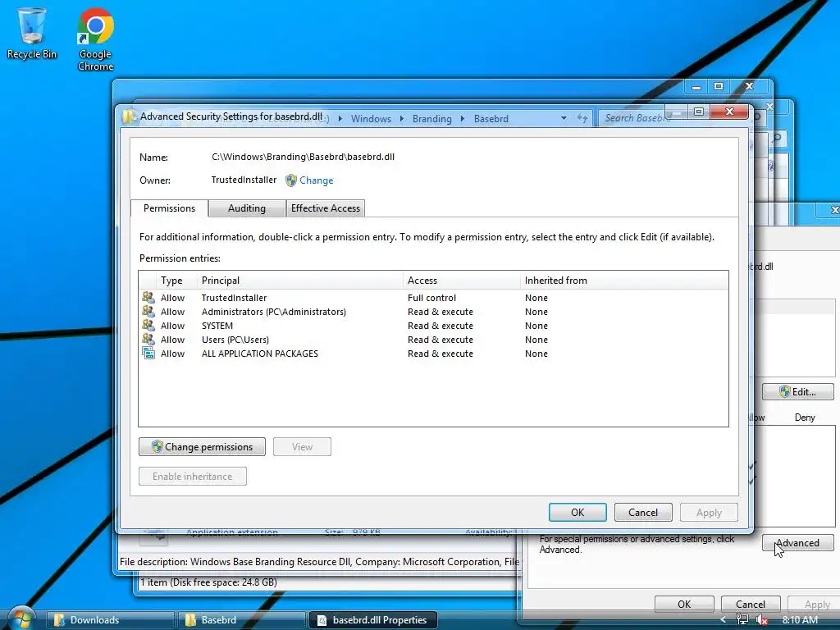Click the user icon of Administrators entry
The width and height of the screenshot is (840, 630).
(x=148, y=311)
